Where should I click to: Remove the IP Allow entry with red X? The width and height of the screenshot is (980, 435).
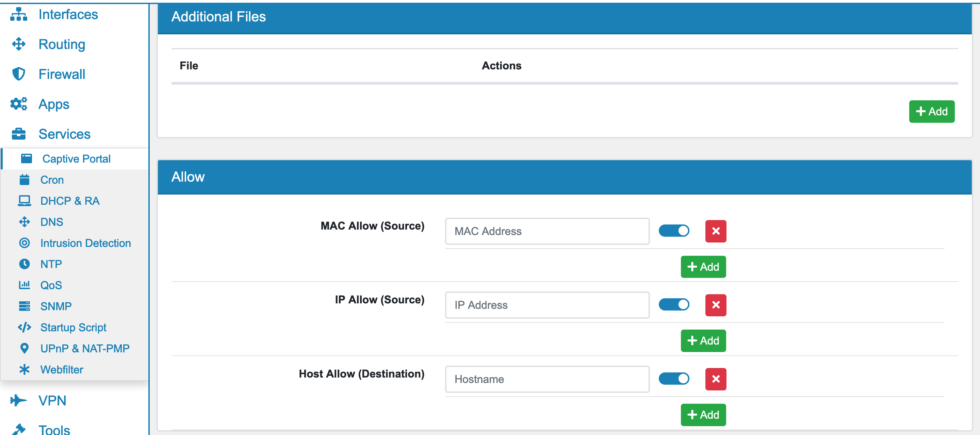pyautogui.click(x=716, y=305)
